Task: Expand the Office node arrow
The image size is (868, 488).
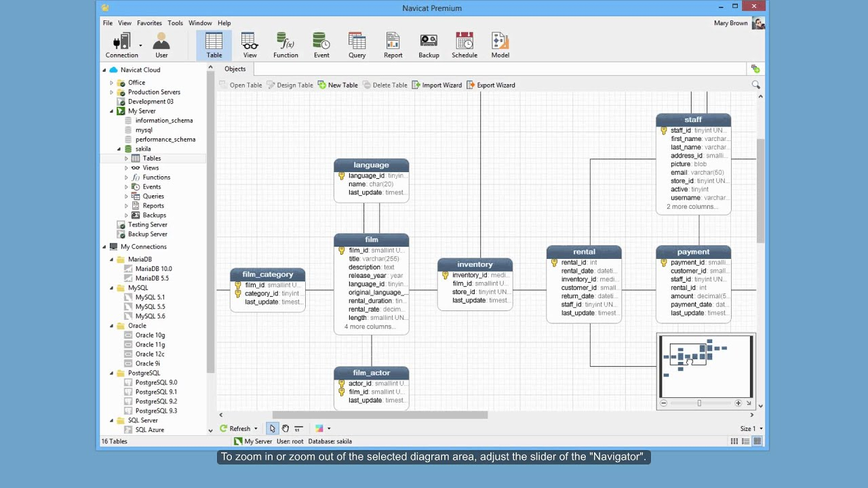Action: click(x=112, y=83)
